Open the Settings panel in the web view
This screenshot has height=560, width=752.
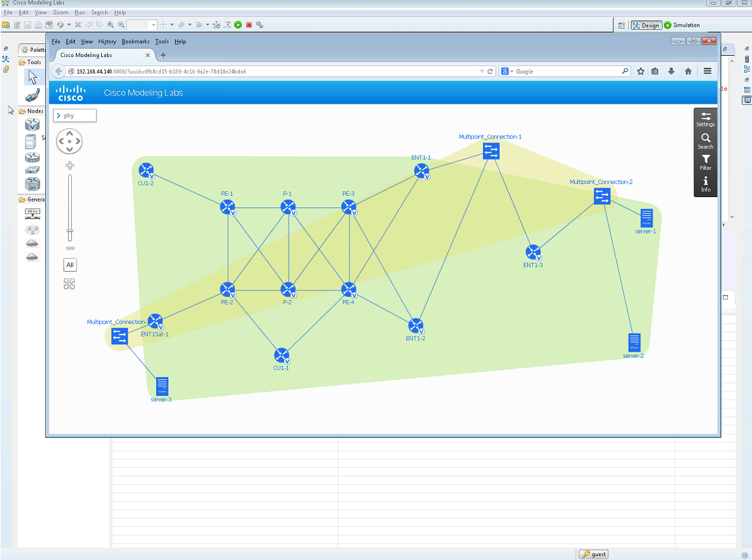coord(705,119)
